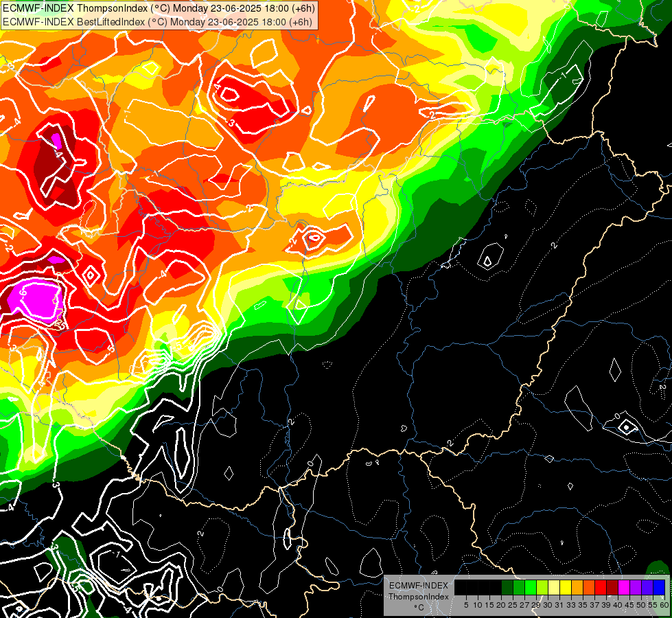
Task: Click the legend tick value 40
Action: [618, 605]
